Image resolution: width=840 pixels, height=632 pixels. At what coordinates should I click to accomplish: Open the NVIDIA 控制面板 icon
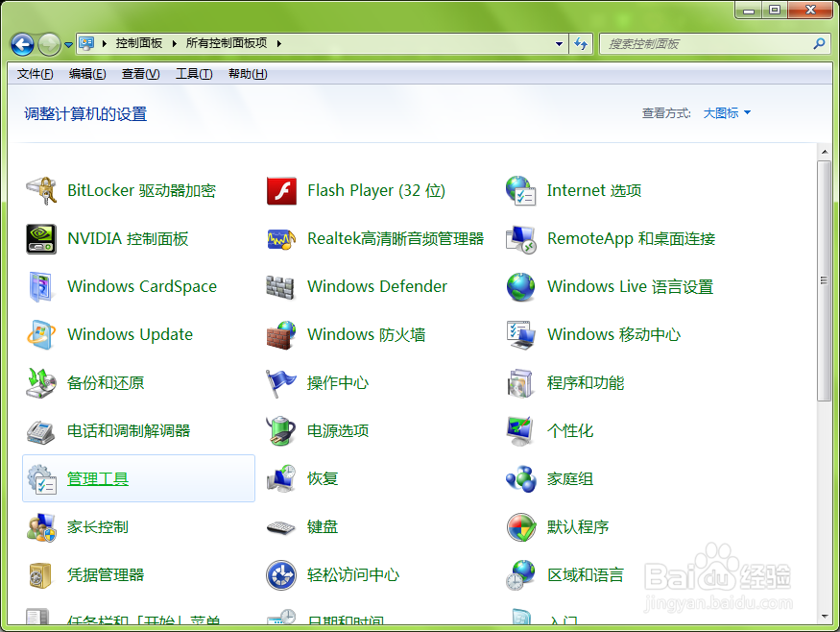41,239
